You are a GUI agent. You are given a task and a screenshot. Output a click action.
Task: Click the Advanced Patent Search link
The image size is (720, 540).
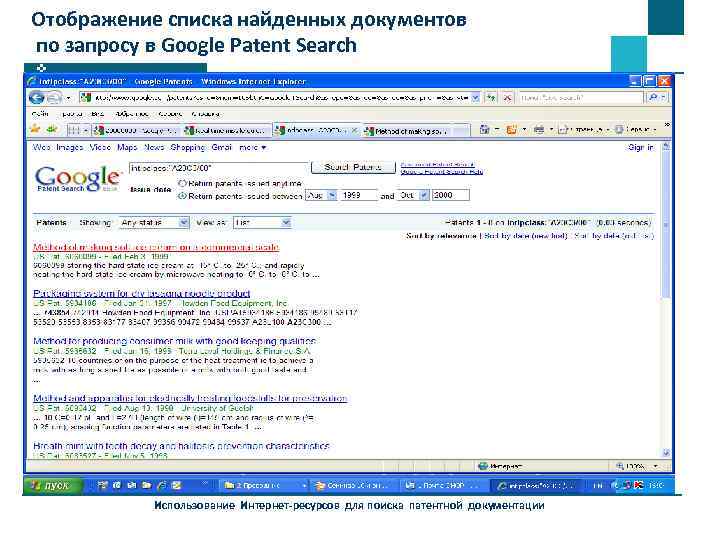point(437,164)
